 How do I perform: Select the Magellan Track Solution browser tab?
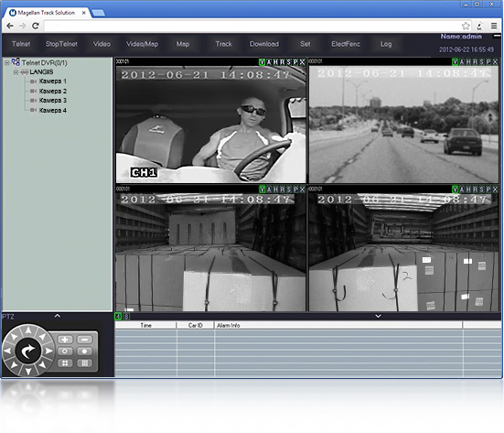tap(47, 13)
